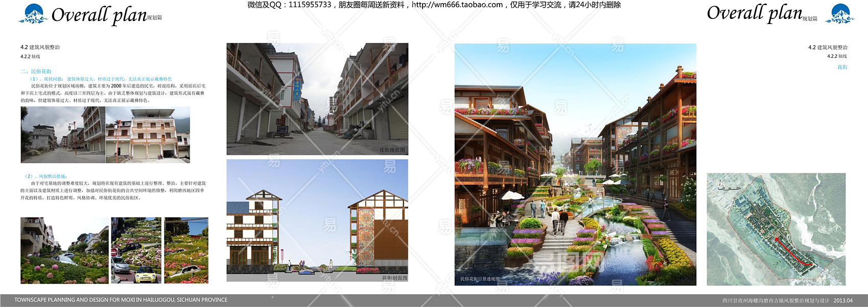Open the 花街剖面图 section drawing
868x307 pixels.
[x=317, y=220]
